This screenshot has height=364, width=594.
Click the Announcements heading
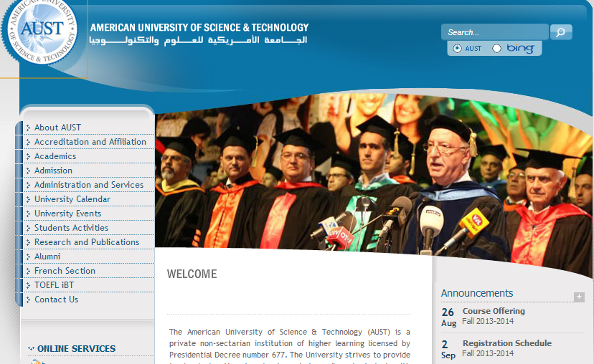tap(477, 293)
